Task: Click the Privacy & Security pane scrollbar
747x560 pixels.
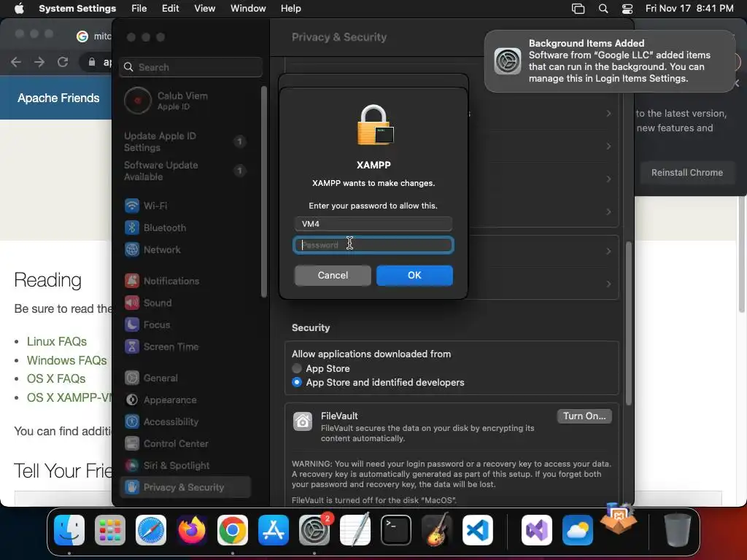Action: [x=629, y=324]
